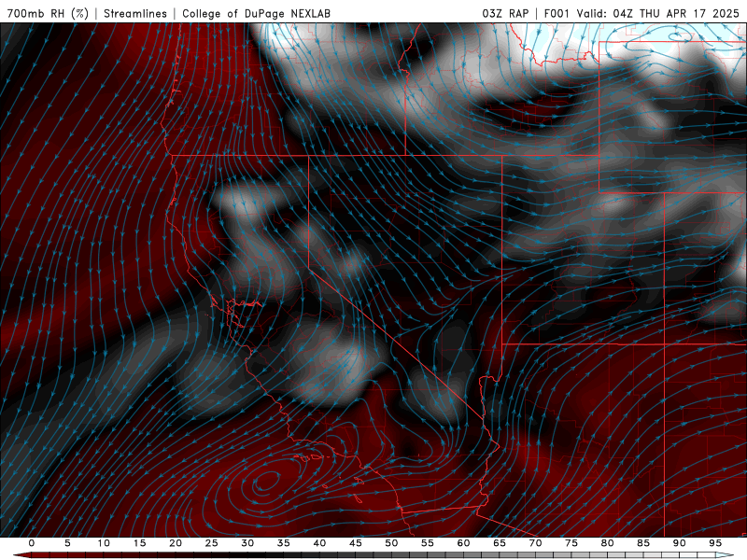Click the 80 label on the color scale

(x=607, y=543)
